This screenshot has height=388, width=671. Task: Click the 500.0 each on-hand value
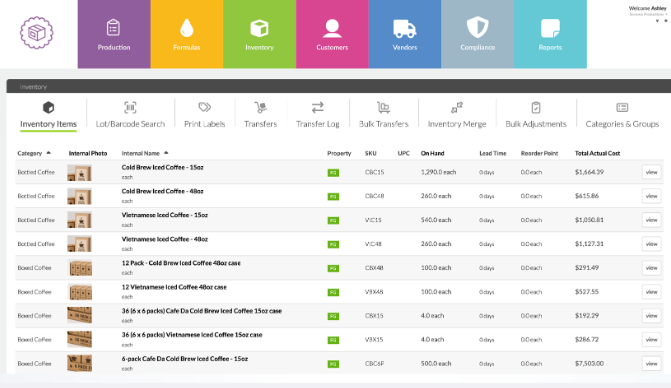(436, 364)
